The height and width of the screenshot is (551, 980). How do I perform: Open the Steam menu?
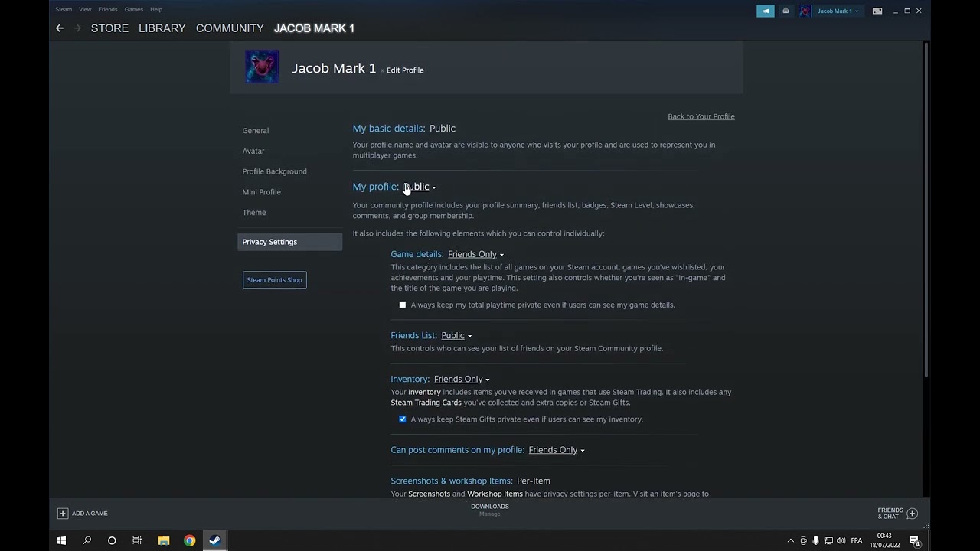[x=64, y=9]
